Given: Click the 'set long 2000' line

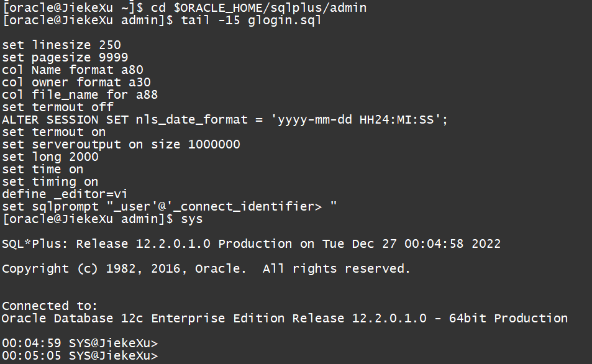Looking at the screenshot, I should 50,157.
